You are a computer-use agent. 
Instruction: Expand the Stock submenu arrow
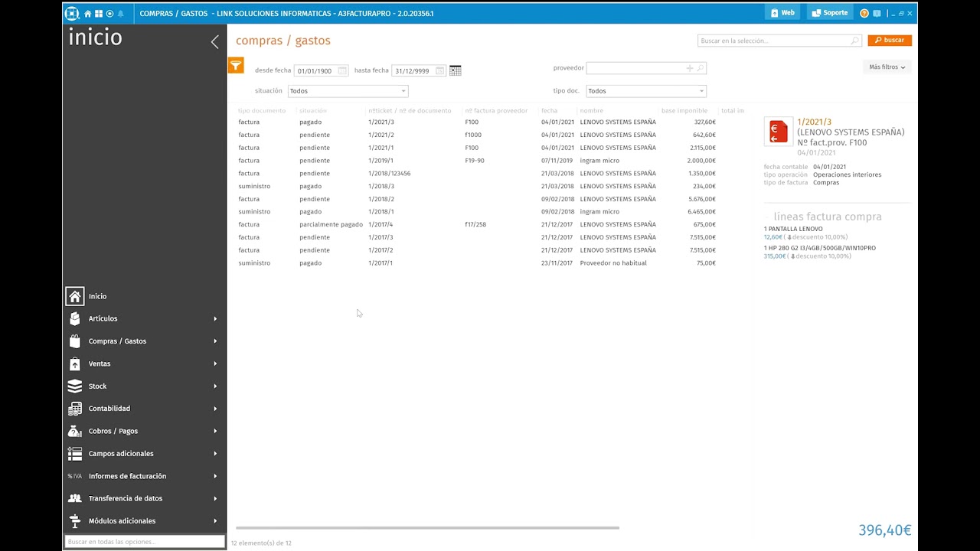click(215, 386)
